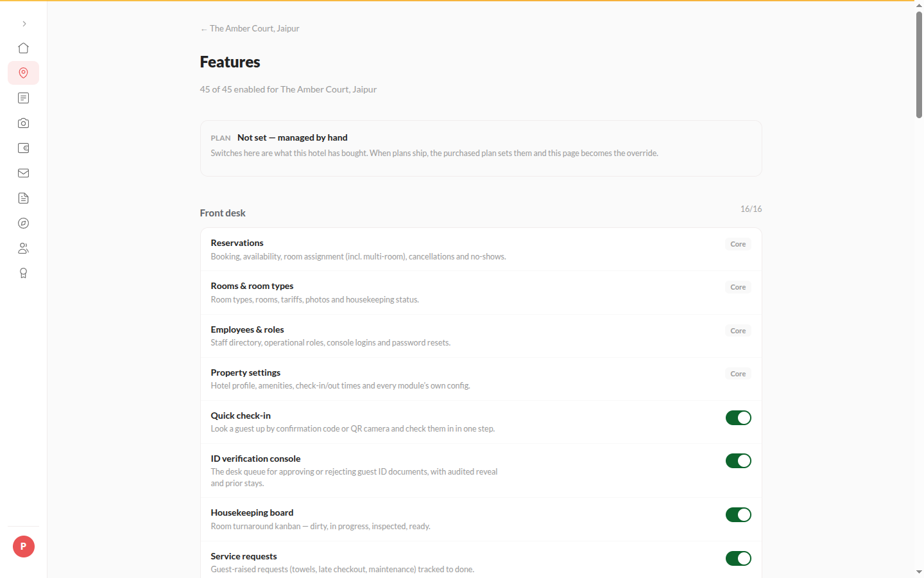Click the scrollbar down arrow

point(919,572)
